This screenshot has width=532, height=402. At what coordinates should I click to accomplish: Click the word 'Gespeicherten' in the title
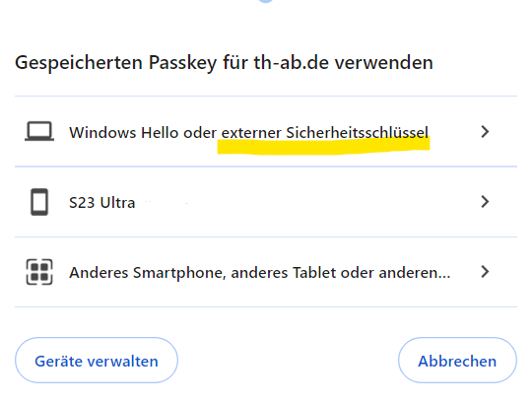[79, 63]
